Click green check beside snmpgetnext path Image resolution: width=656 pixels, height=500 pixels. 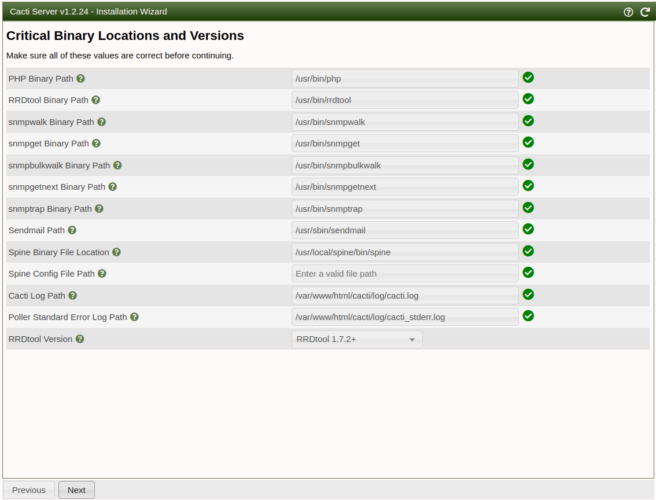click(x=528, y=186)
